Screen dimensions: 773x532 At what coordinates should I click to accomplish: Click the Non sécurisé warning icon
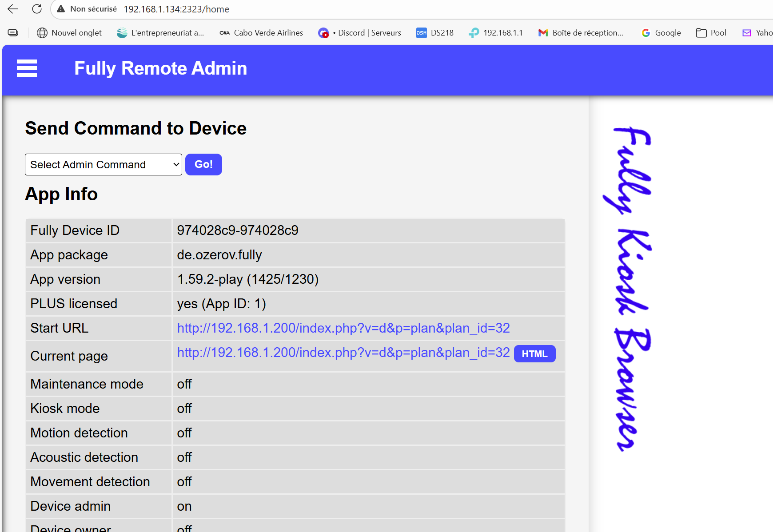[x=61, y=9]
